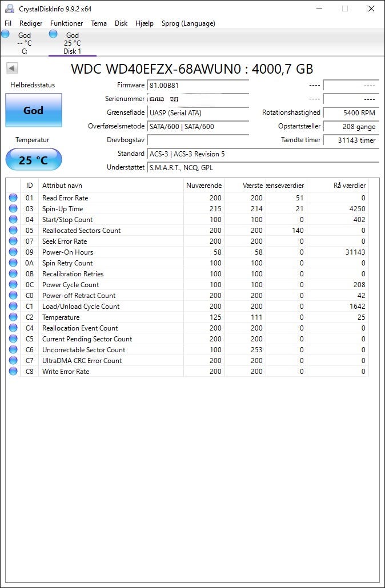Close the CrystalDiskInfo window
The image size is (385, 588).
(x=371, y=9)
